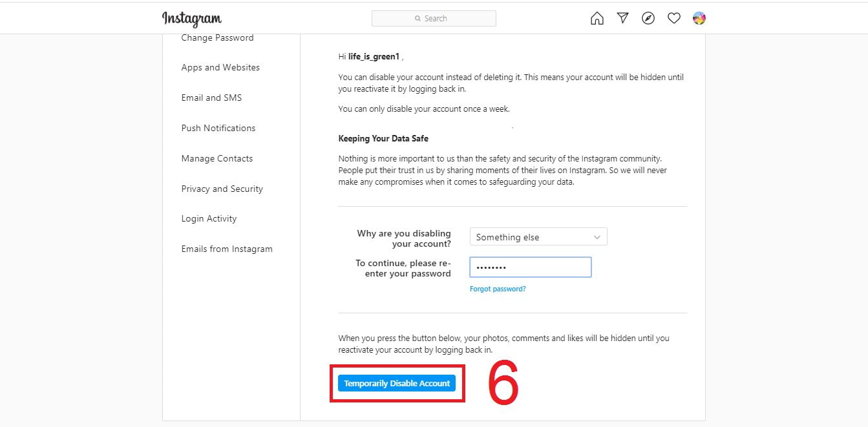Open the Push Notifications settings
Screen dimensions: 868x427
tap(218, 128)
